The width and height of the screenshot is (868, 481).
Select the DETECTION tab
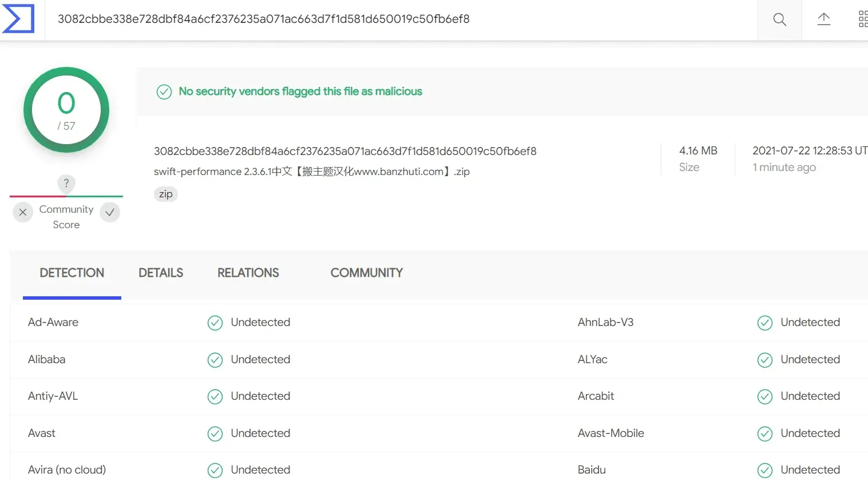72,273
